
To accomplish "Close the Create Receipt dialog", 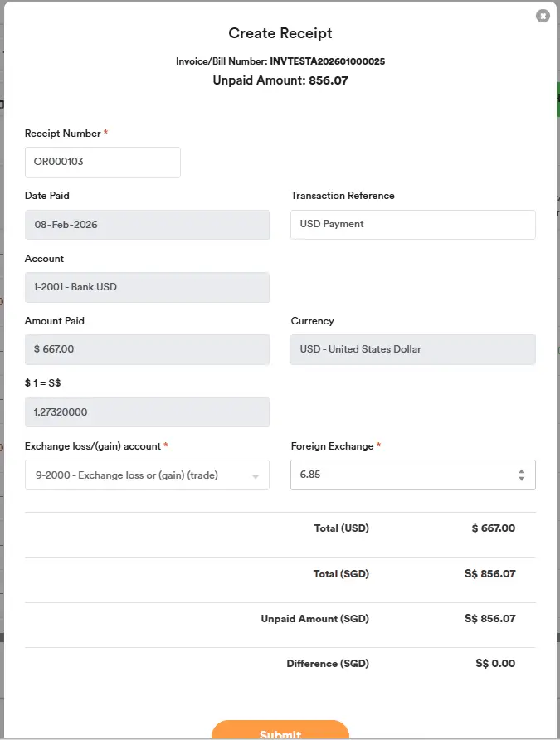I will click(x=543, y=15).
